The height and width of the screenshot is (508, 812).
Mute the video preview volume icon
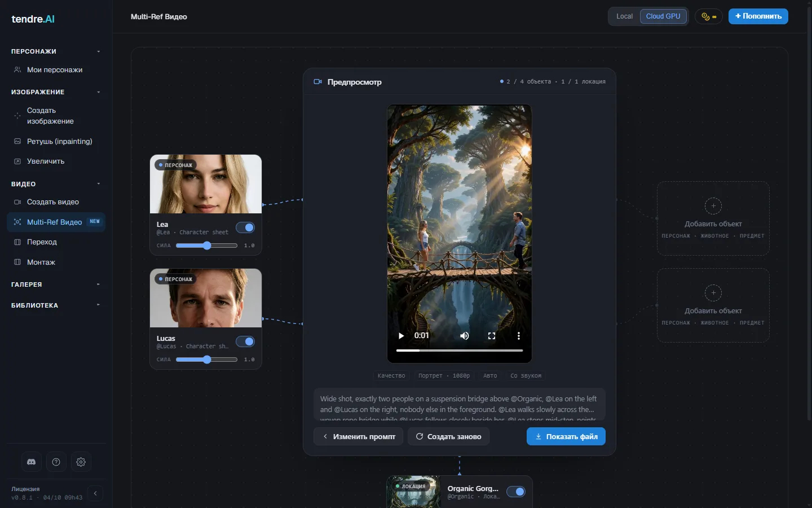(x=465, y=336)
